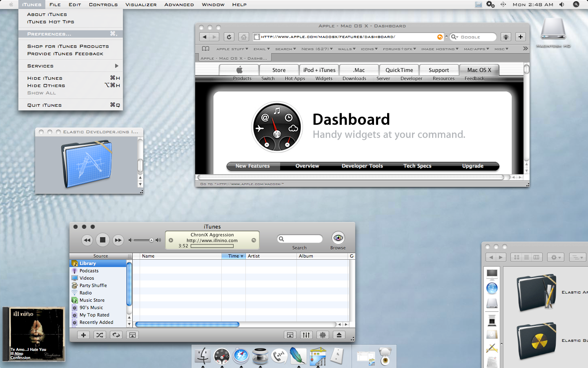This screenshot has width=588, height=368.
Task: Select Preferences... in iTunes menu
Action: pos(71,34)
